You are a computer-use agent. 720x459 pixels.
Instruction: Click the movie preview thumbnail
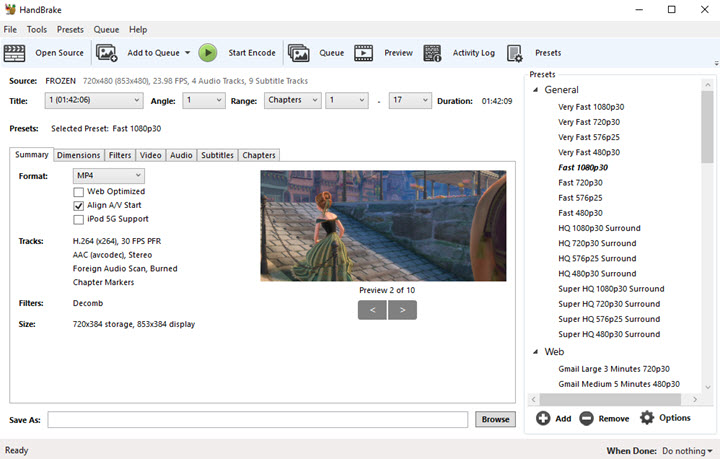click(x=383, y=226)
